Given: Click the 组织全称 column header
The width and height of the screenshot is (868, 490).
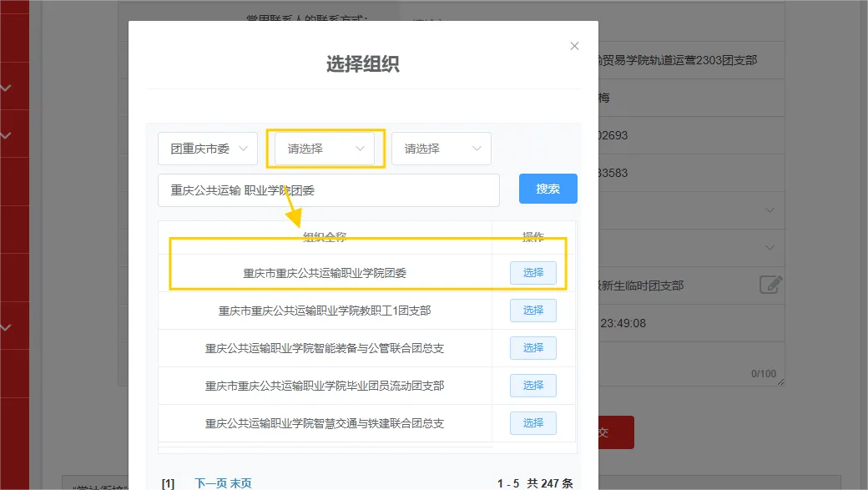Looking at the screenshot, I should pyautogui.click(x=325, y=238).
